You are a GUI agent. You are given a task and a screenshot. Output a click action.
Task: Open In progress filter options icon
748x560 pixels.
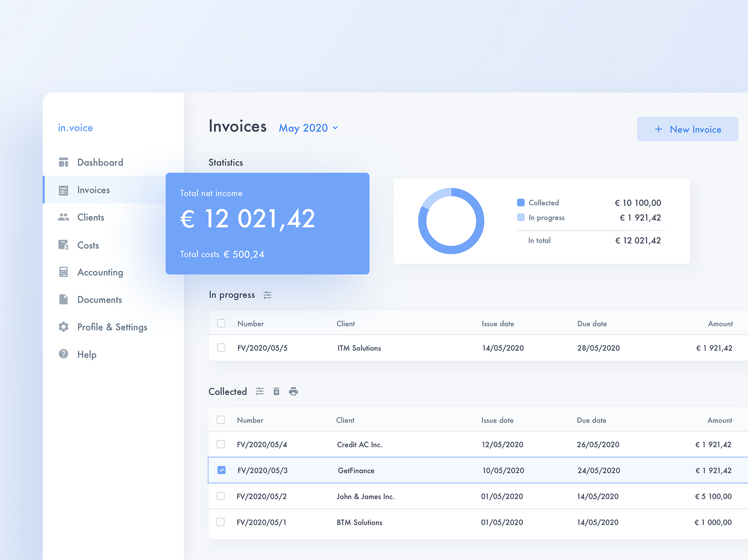(268, 295)
